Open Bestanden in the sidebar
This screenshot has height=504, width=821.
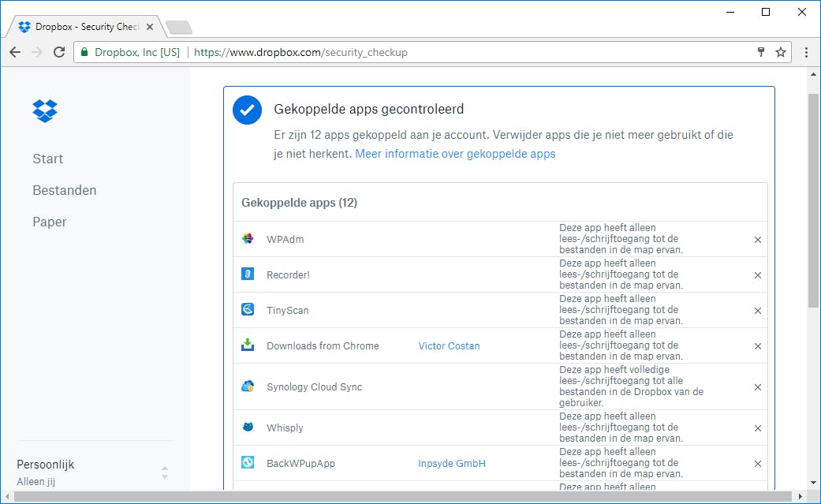coord(65,190)
